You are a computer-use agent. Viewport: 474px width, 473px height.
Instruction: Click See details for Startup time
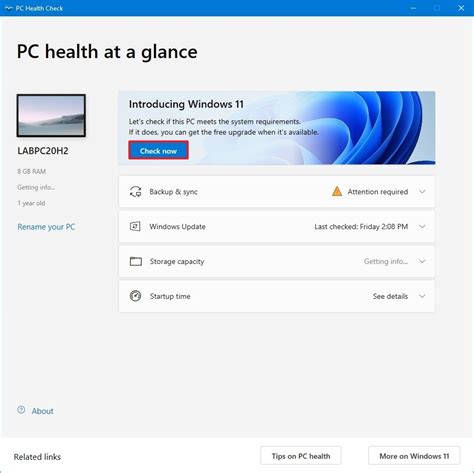point(390,296)
